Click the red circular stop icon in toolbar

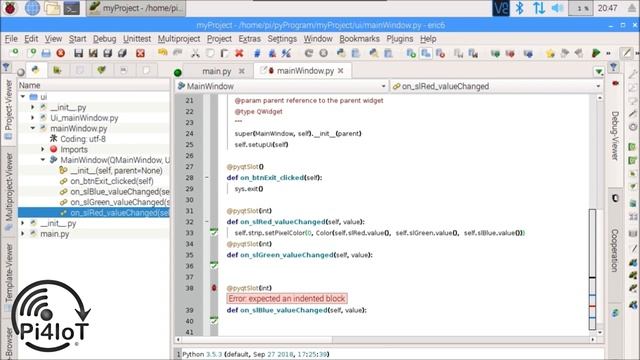click(x=61, y=53)
